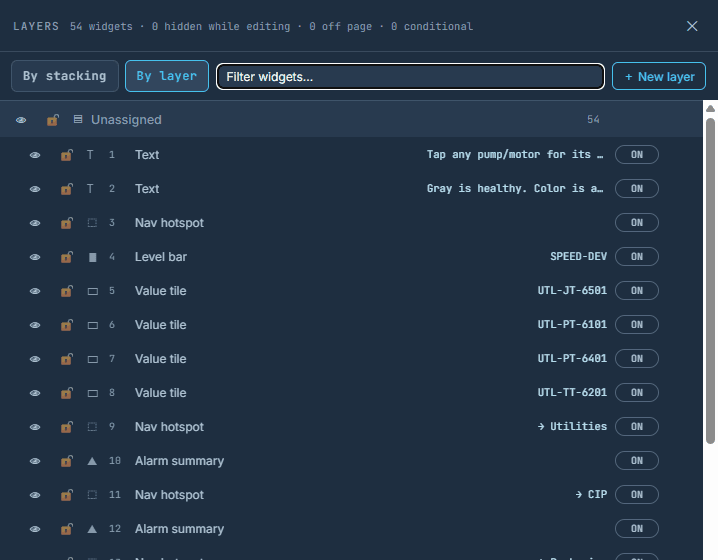Click the text type icon of widget 2
This screenshot has height=560, width=718.
90,189
